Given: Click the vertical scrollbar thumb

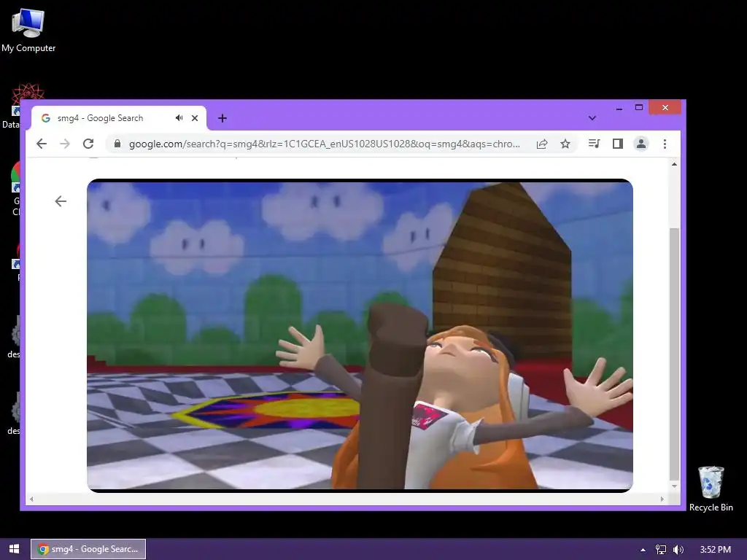Looking at the screenshot, I should (674, 355).
